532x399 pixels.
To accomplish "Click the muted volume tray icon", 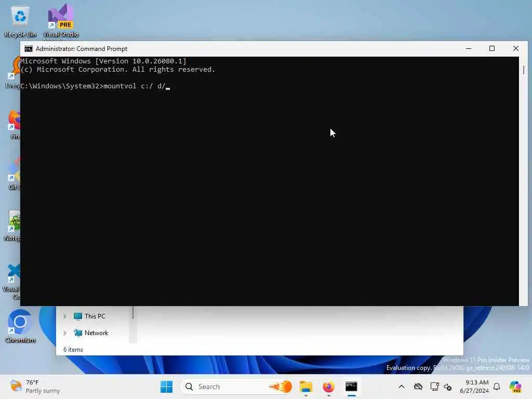I will point(448,387).
